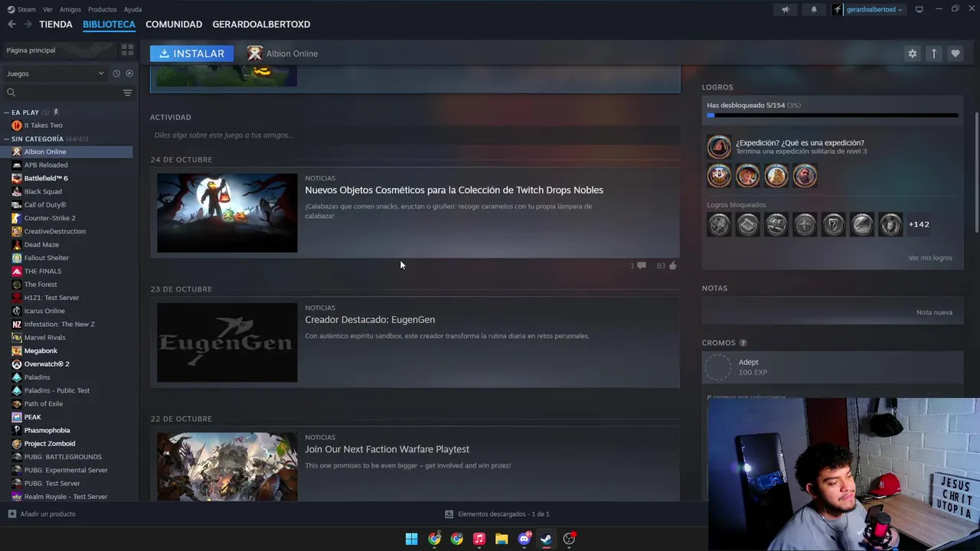This screenshot has height=551, width=980.
Task: Open the Productos menu
Action: [x=102, y=9]
